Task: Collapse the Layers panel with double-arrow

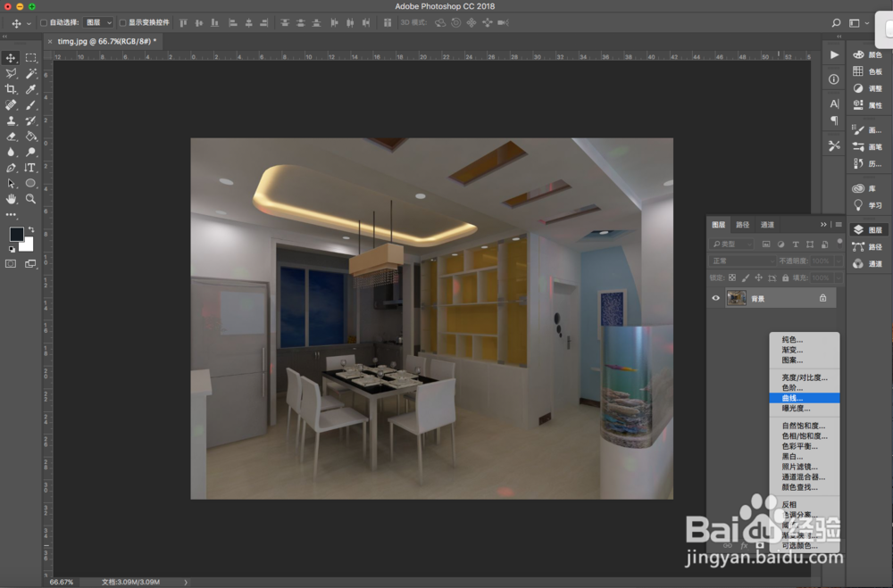Action: coord(823,225)
